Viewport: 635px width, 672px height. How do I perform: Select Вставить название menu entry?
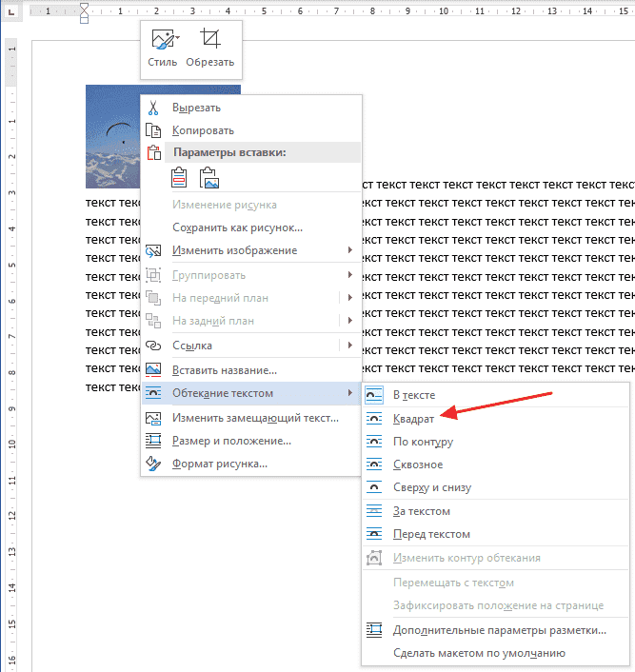(224, 370)
